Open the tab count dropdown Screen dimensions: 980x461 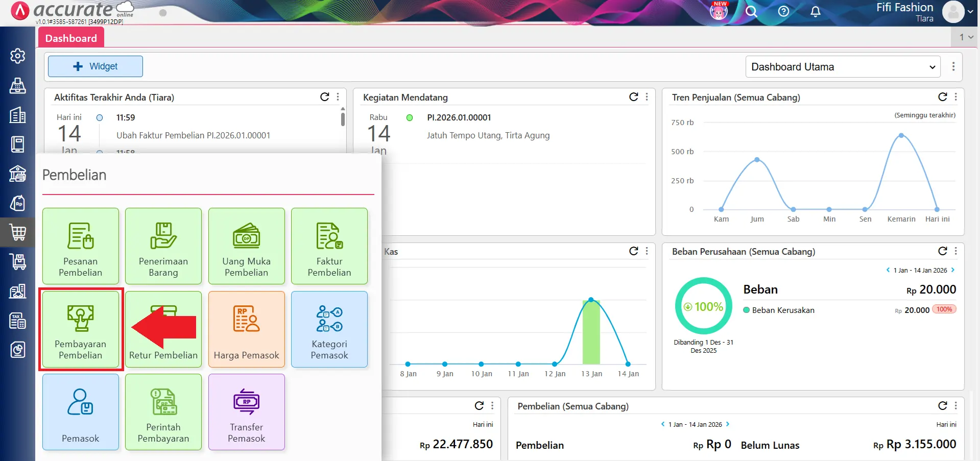pos(966,37)
